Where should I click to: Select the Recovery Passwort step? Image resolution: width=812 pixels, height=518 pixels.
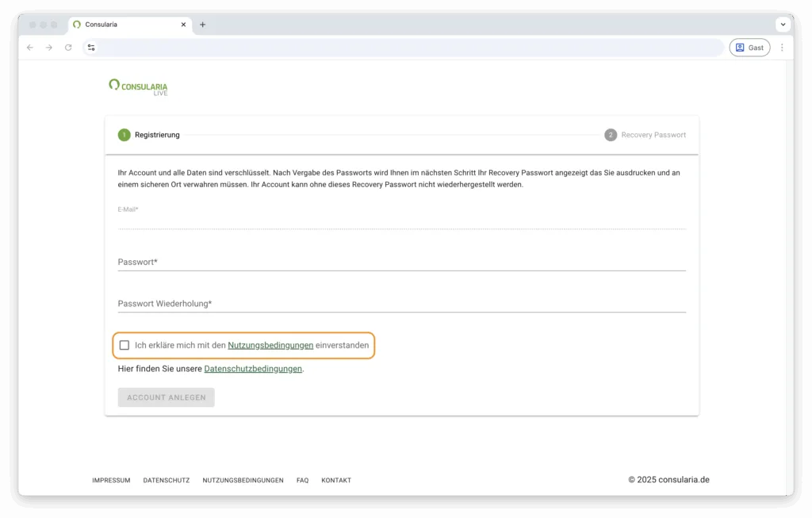tap(645, 135)
